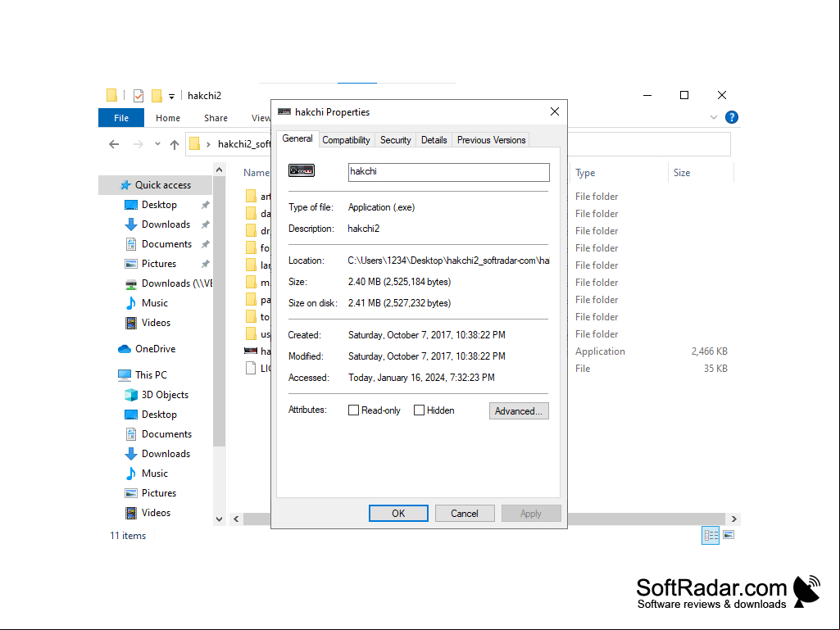The image size is (840, 630).
Task: Close the hakchi Properties dialog
Action: coord(555,111)
